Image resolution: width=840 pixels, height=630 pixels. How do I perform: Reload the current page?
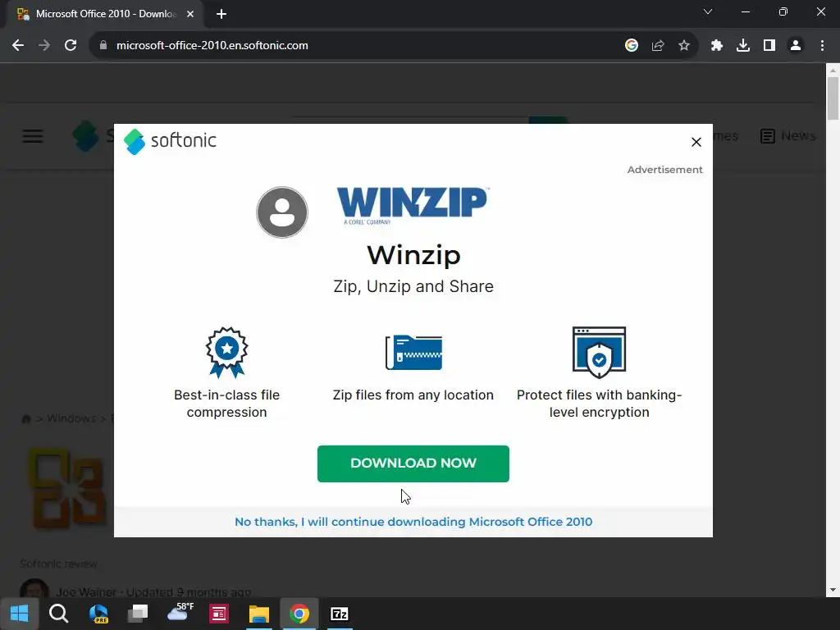(x=71, y=46)
